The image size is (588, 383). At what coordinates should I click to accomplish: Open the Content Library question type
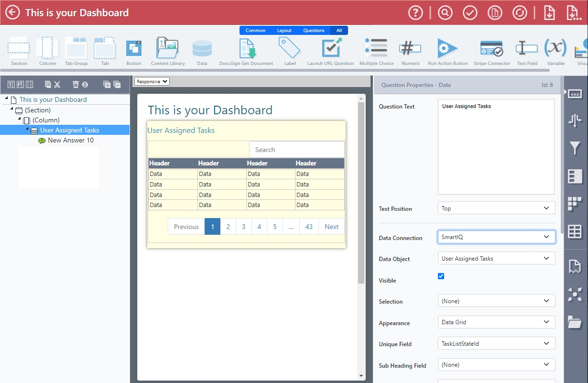168,51
